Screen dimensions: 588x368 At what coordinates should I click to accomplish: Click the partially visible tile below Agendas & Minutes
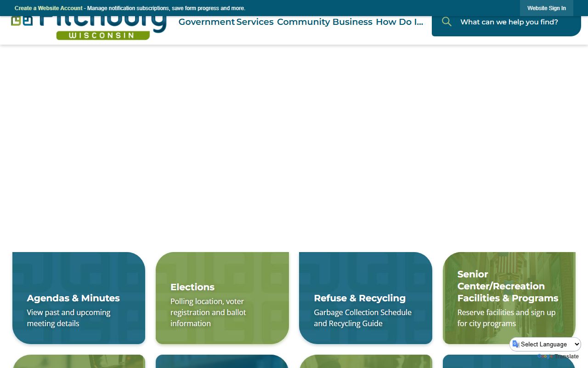pos(79,362)
